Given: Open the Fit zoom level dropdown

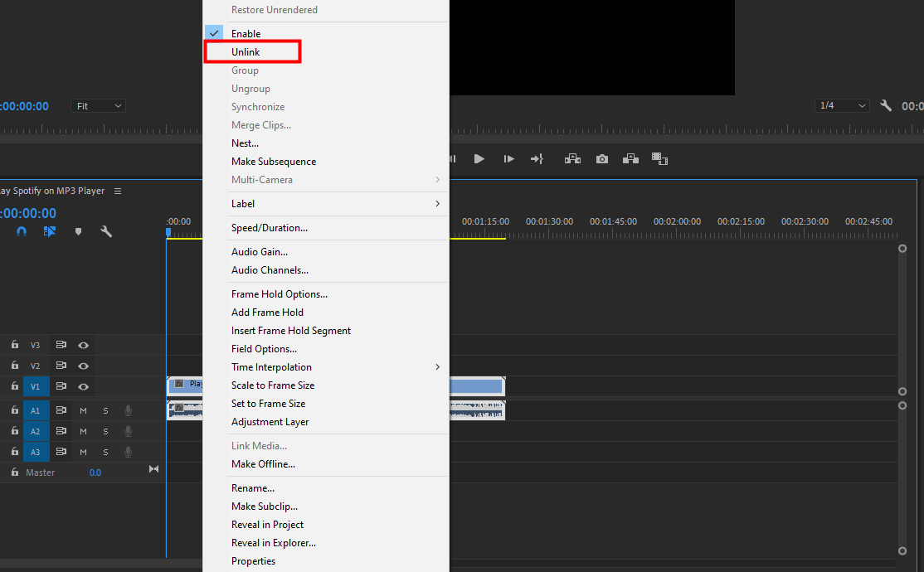Looking at the screenshot, I should [98, 105].
